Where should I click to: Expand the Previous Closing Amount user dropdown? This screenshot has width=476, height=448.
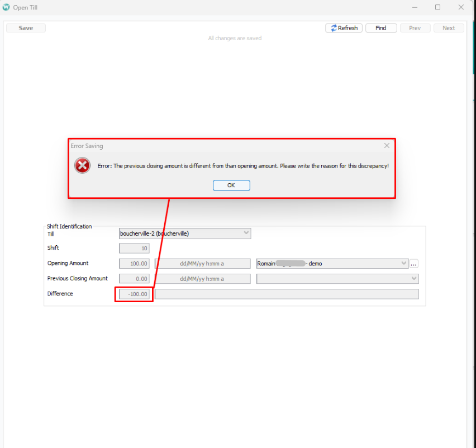point(413,279)
